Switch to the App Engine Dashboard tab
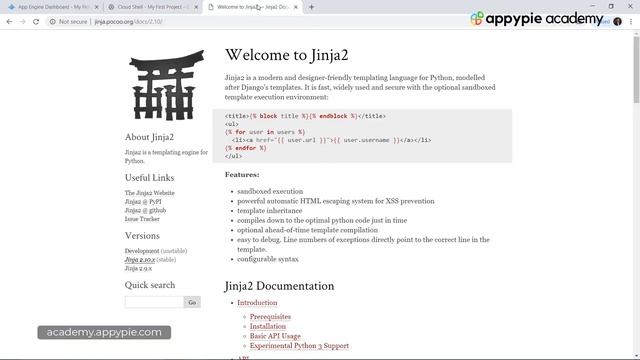 (53, 7)
